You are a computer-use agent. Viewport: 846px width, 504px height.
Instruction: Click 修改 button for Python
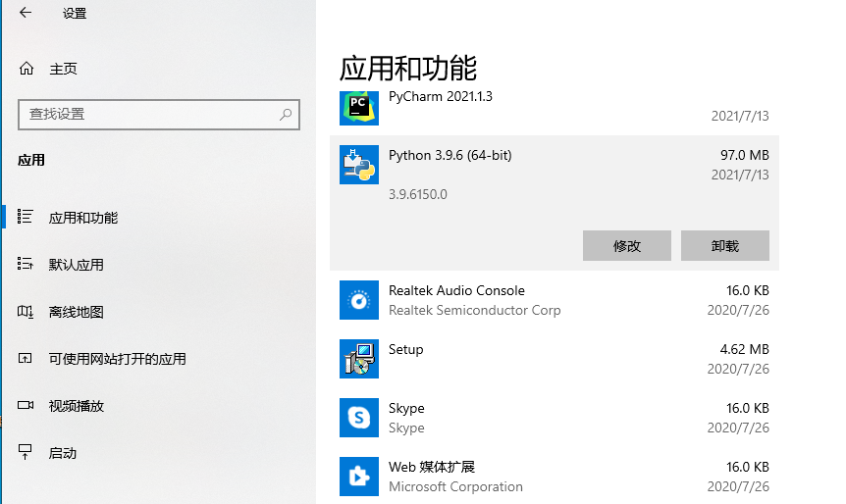click(627, 246)
